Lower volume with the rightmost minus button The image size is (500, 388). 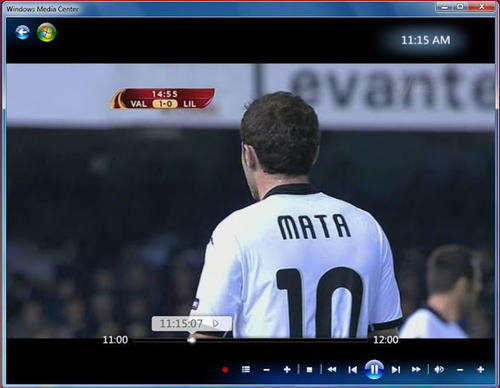coord(460,370)
